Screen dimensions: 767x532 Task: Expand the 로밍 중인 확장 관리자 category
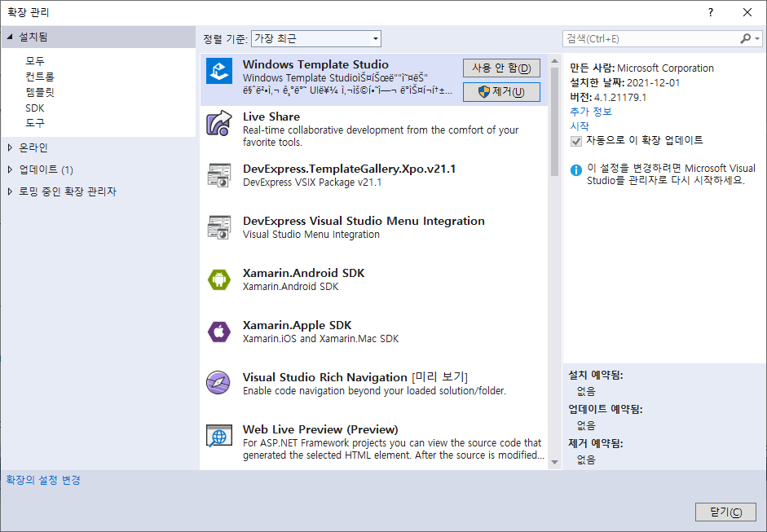(x=10, y=191)
